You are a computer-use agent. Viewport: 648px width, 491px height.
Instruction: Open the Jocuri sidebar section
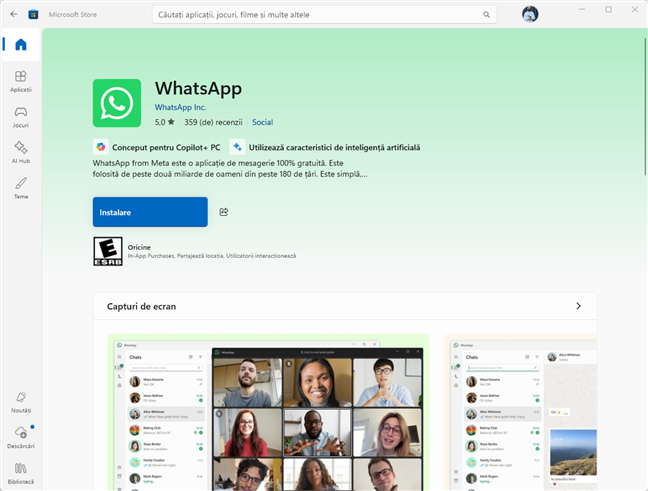click(21, 117)
